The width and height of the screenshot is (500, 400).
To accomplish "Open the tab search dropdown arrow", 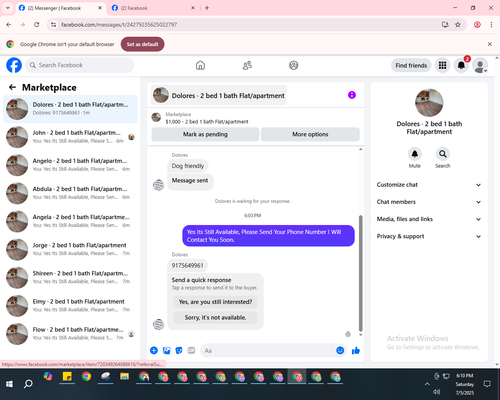I will point(8,8).
